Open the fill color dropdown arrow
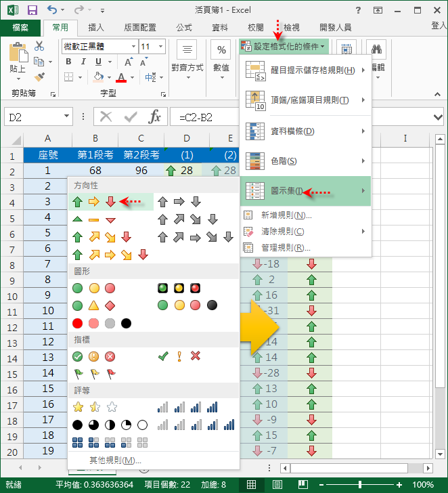The image size is (448, 493). [x=109, y=77]
